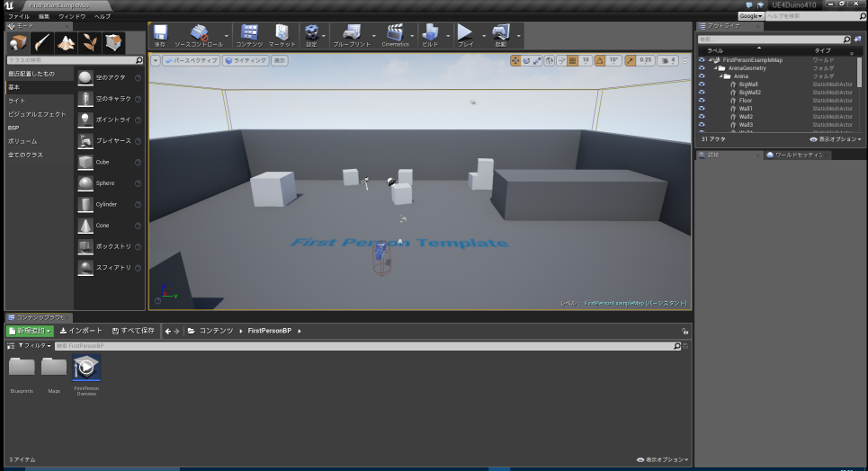
Task: Click Save All (すべて保存) button
Action: (133, 331)
